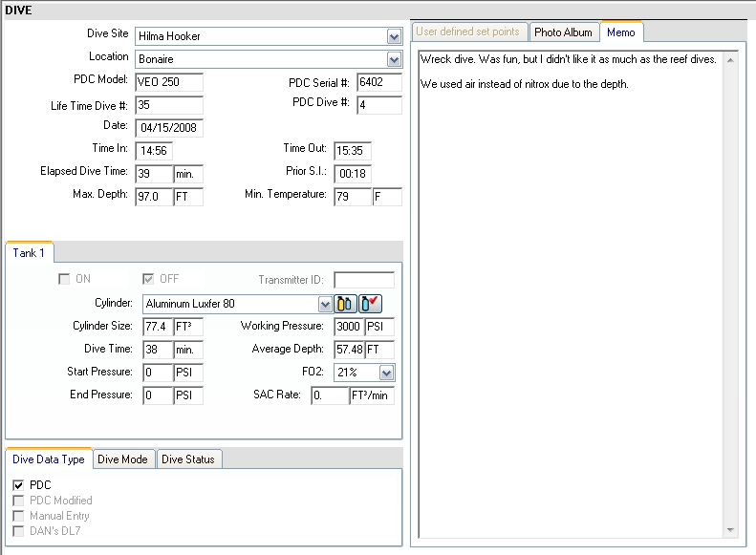Open the Cylinder type dropdown
Screen dimensions: 756x555
tap(324, 304)
